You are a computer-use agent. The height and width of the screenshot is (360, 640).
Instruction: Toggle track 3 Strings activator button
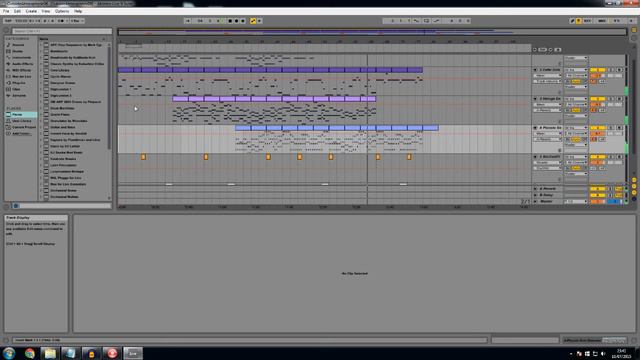(x=597, y=99)
